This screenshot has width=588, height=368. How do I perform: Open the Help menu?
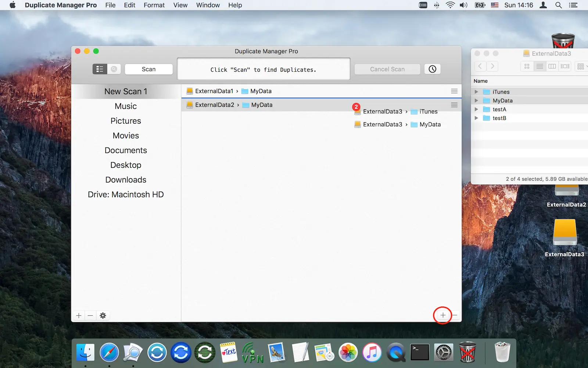(235, 5)
